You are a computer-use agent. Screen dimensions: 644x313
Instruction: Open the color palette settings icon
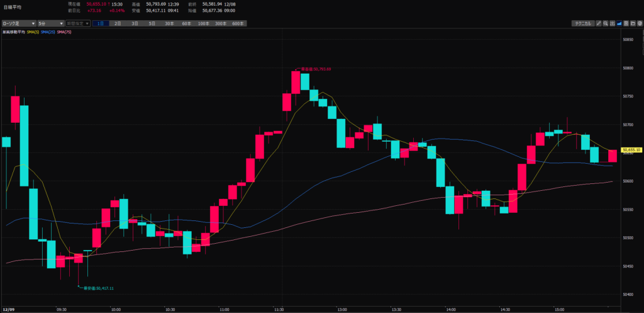pos(640,23)
